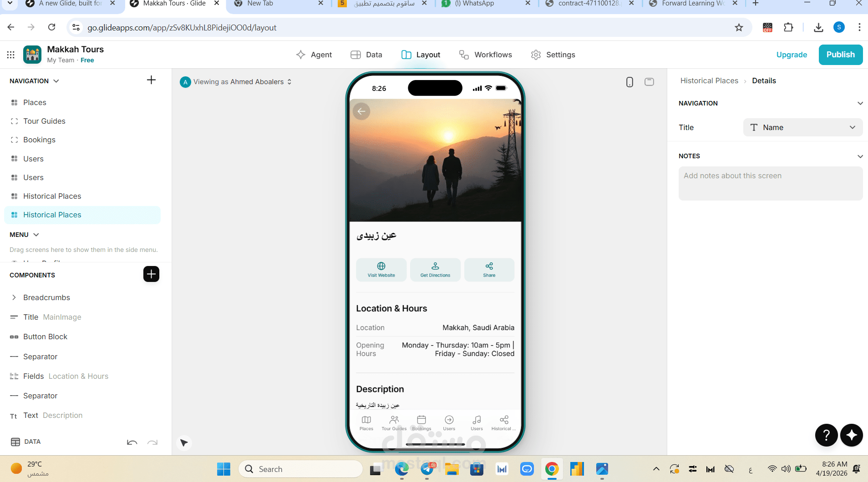Add a new navigation screen
The height and width of the screenshot is (482, 868).
[x=151, y=80]
